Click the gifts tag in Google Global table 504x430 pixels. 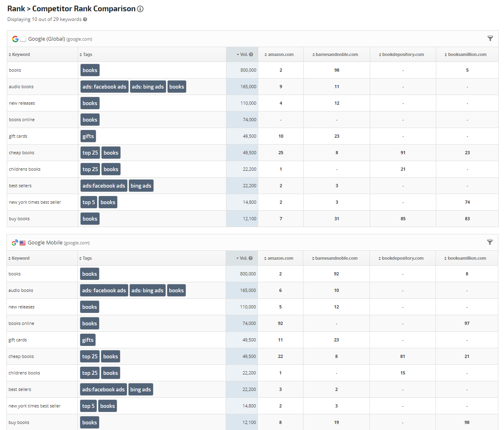(x=88, y=136)
